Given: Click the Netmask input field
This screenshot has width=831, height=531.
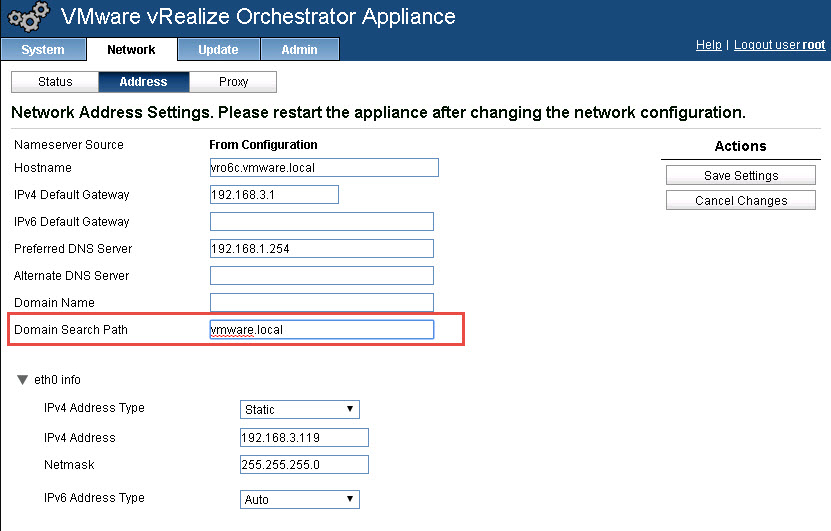Looking at the screenshot, I should [x=305, y=465].
